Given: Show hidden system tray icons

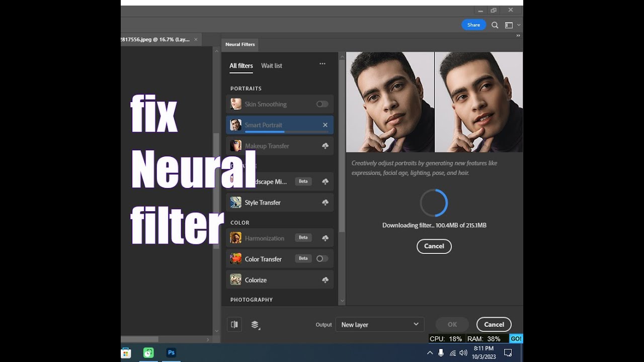Looking at the screenshot, I should click(x=430, y=353).
